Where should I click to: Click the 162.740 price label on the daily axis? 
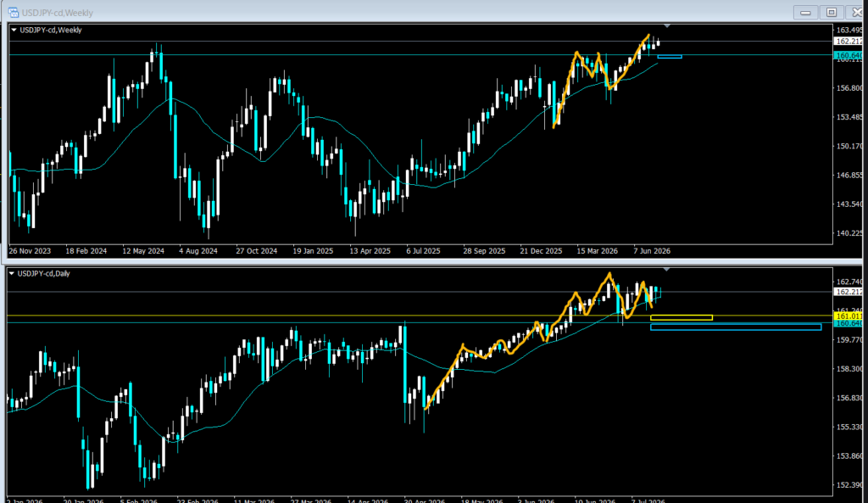point(849,282)
